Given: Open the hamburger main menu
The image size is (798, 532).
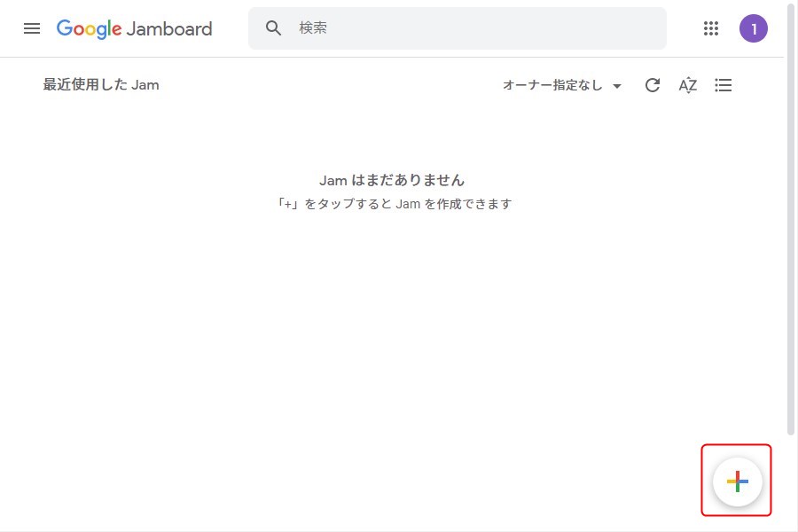Looking at the screenshot, I should pyautogui.click(x=32, y=28).
